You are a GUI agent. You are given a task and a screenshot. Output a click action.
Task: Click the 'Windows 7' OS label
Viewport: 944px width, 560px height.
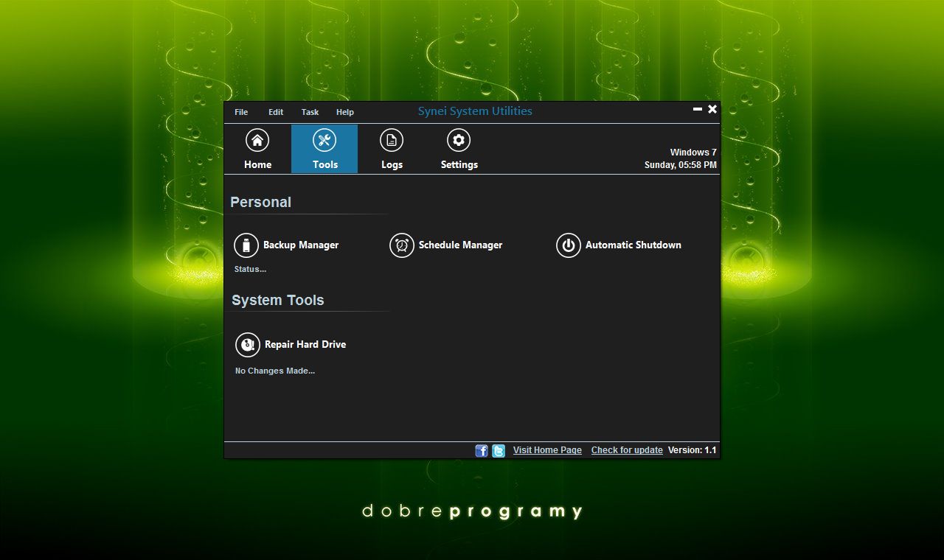point(693,153)
